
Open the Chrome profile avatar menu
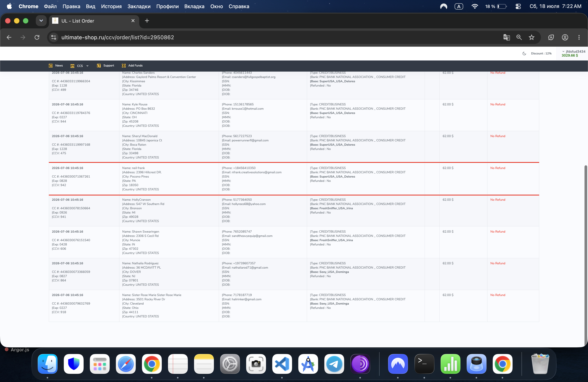[565, 37]
